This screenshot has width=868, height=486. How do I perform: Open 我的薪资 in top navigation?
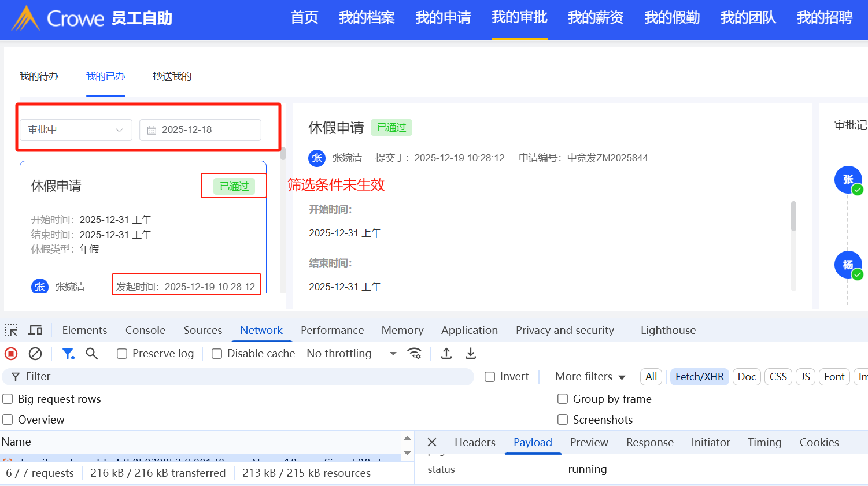[x=596, y=18]
